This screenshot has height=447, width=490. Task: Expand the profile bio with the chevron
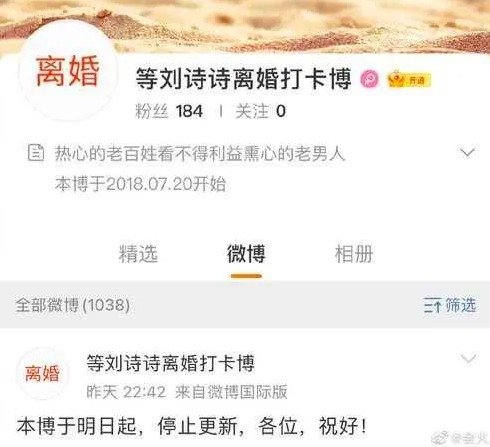467,153
